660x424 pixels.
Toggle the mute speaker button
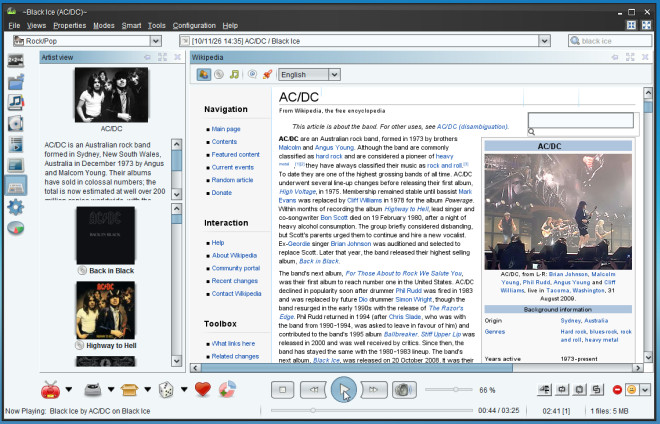click(x=404, y=390)
